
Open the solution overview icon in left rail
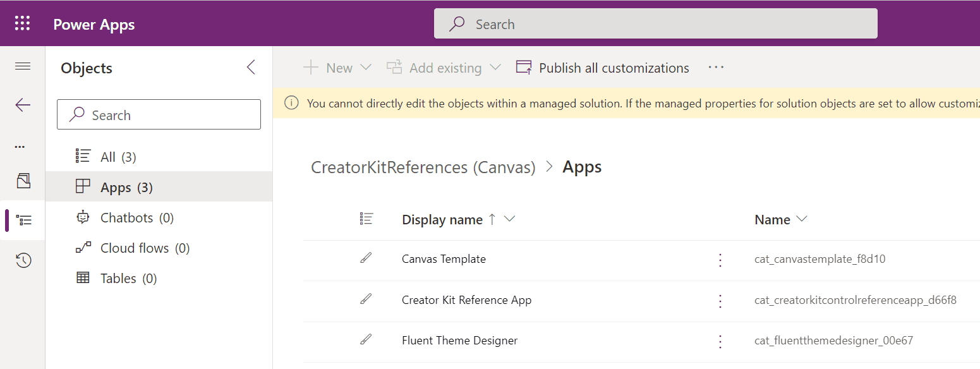pos(23,181)
